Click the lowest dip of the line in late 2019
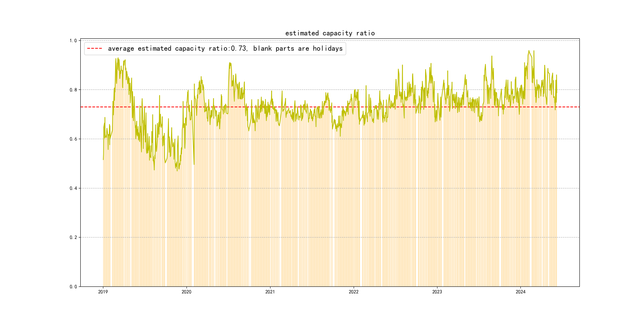The image size is (644, 322). point(177,171)
